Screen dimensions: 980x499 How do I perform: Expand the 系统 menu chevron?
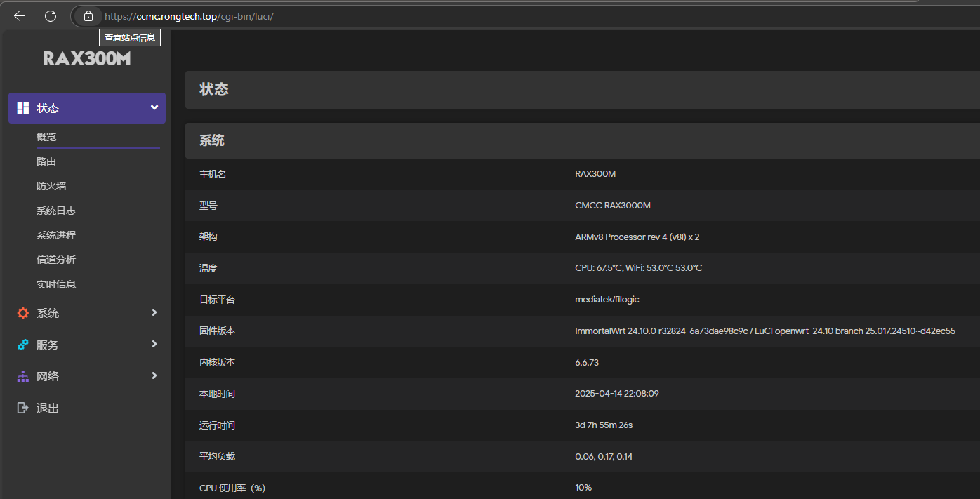(x=154, y=312)
